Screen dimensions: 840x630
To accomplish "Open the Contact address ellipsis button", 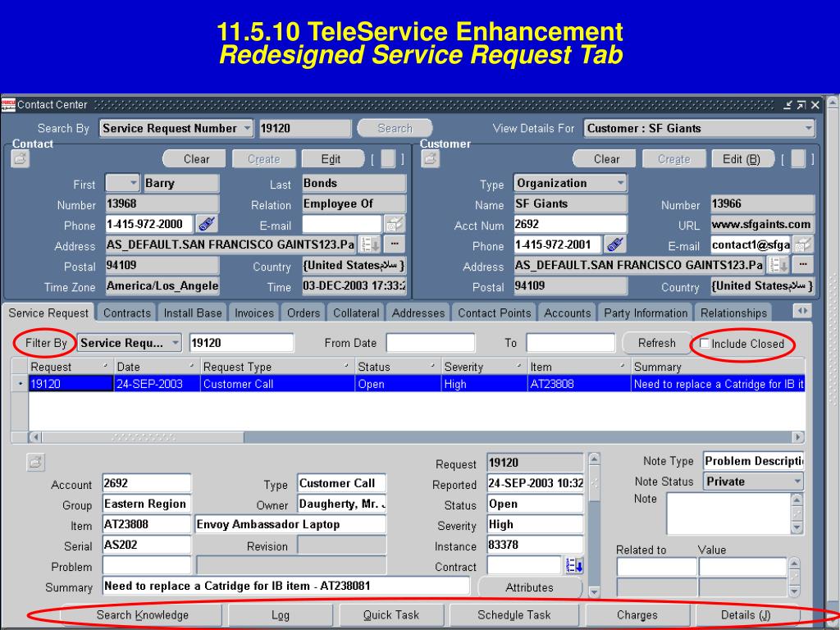I will click(395, 244).
